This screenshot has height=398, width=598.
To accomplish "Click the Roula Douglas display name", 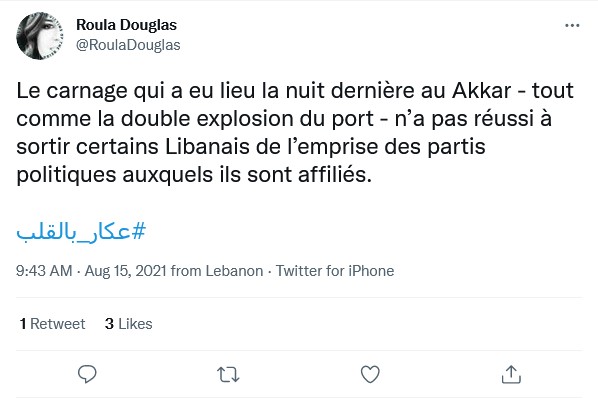I will point(126,25).
